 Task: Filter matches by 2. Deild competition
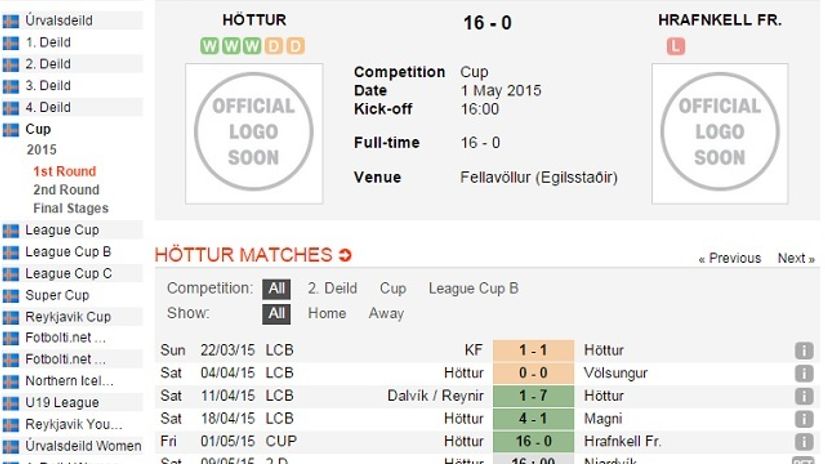coord(332,288)
